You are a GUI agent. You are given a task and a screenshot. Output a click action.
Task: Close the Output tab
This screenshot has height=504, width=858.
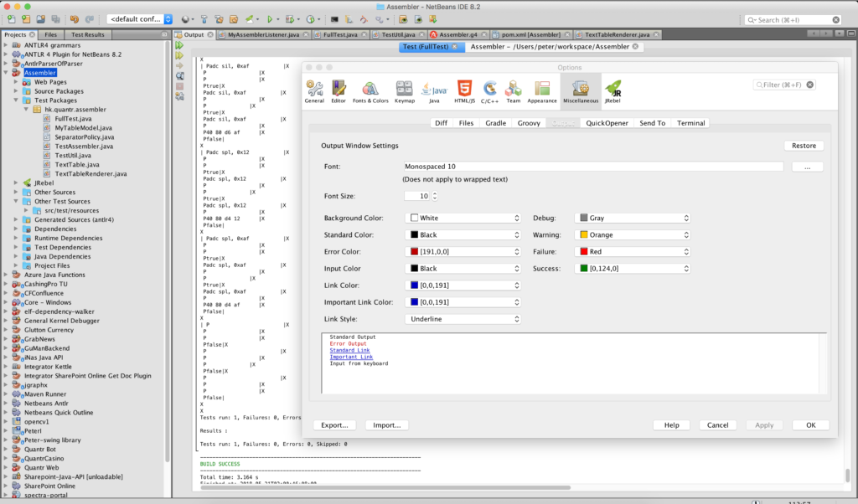[x=210, y=34]
